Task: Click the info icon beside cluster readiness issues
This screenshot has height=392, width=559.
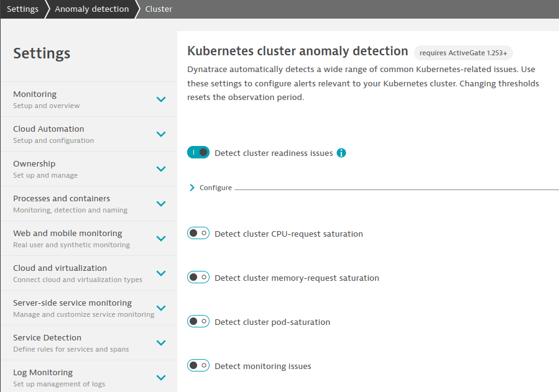Action: click(x=341, y=153)
